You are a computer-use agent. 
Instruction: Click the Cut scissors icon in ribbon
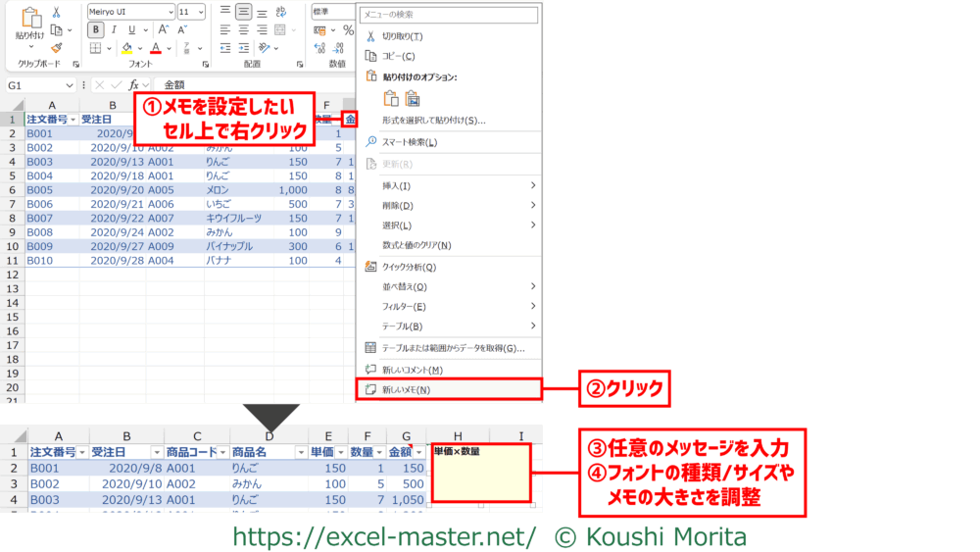(x=56, y=12)
